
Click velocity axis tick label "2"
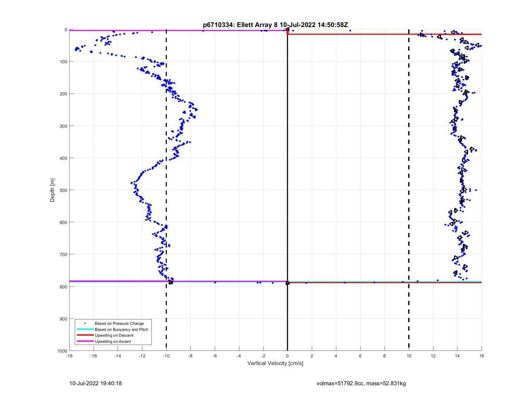coord(312,356)
